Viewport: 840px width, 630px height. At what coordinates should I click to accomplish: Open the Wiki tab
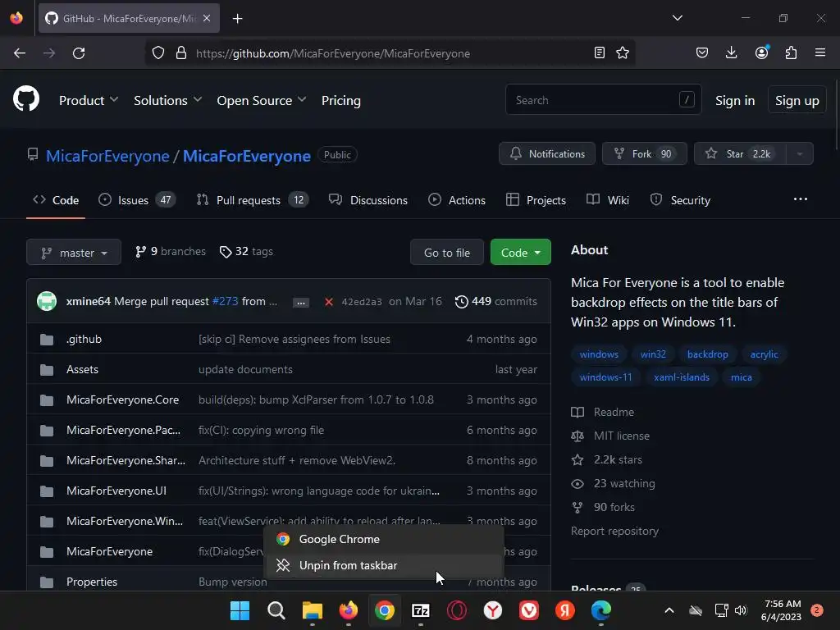click(608, 200)
